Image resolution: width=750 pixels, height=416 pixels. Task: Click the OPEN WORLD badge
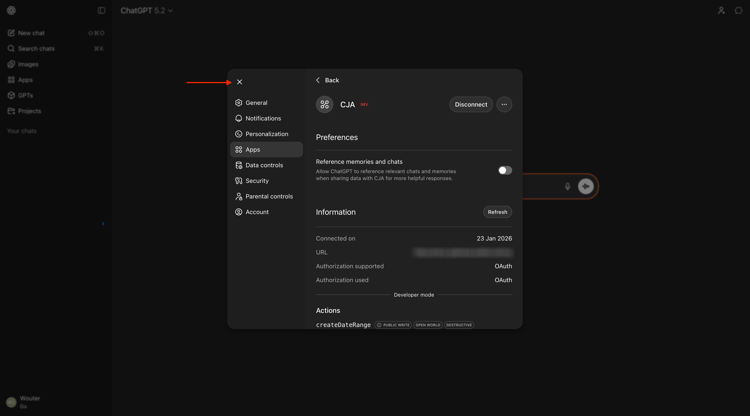tap(428, 325)
